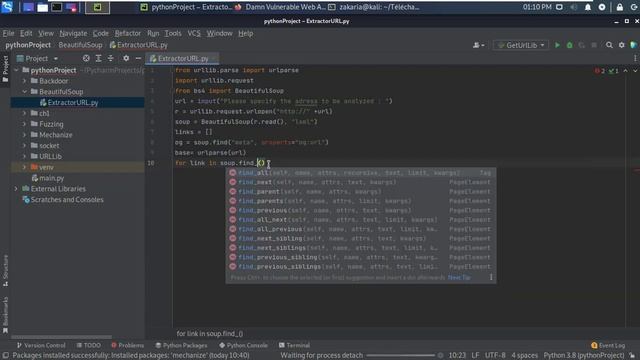The width and height of the screenshot is (640, 360).
Task: Select ExtractorURL.py in project tree
Action: pos(78,102)
